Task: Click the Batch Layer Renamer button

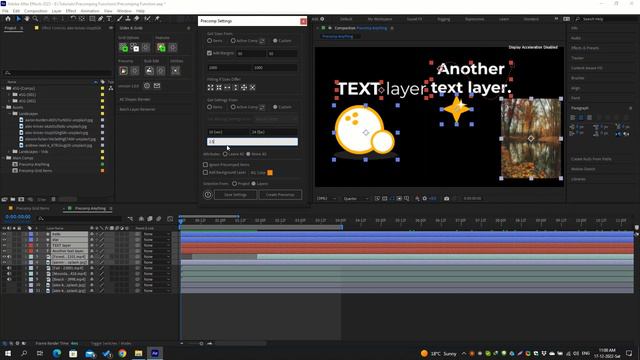Action: tap(137, 109)
